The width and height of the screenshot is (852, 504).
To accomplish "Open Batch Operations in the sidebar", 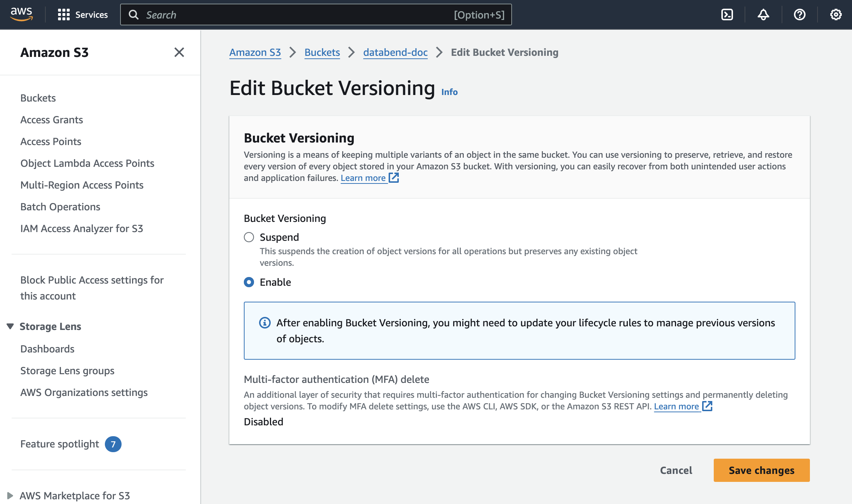I will [60, 207].
